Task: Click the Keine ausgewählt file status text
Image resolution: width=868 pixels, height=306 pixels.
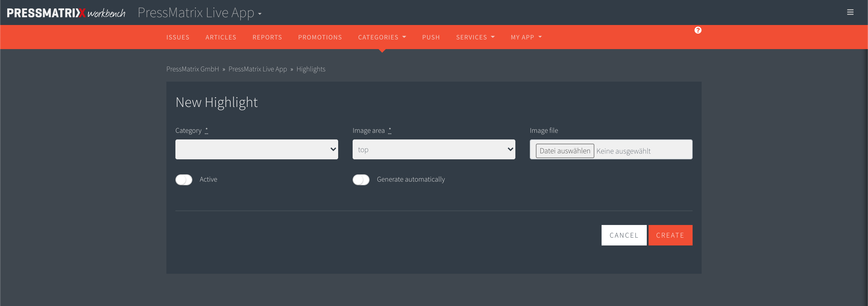Action: (x=623, y=151)
